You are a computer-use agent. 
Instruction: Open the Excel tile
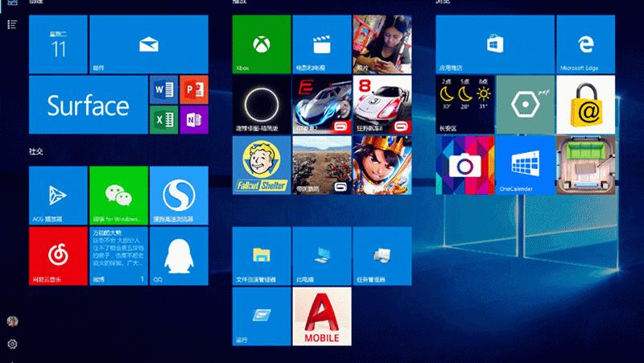click(x=163, y=120)
